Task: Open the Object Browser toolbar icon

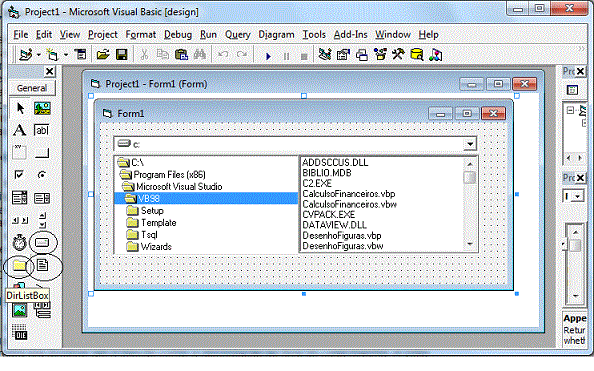Action: [380, 55]
